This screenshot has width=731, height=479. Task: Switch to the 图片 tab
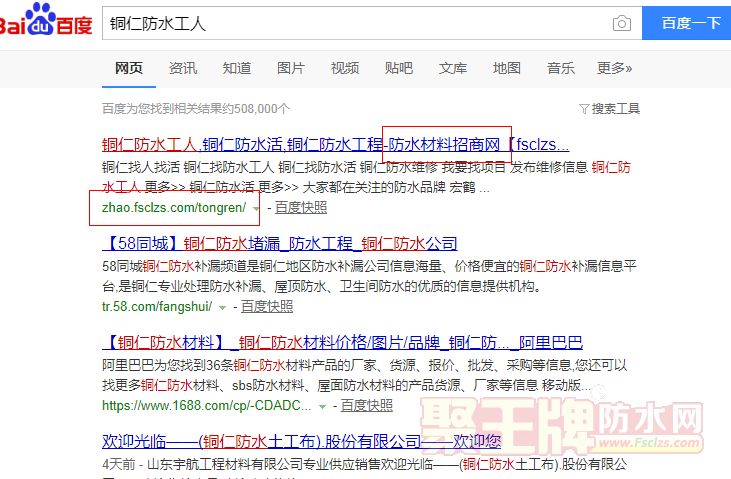click(x=290, y=68)
